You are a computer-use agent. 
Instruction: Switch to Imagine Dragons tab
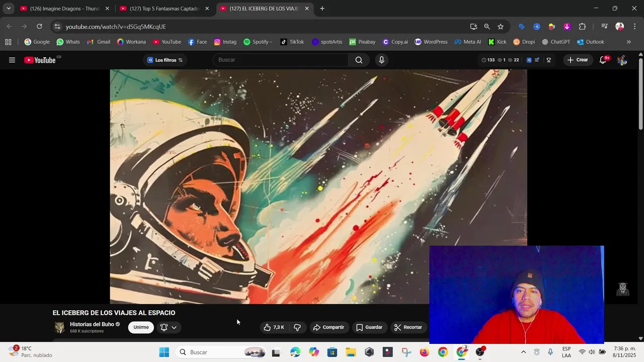pos(64,9)
